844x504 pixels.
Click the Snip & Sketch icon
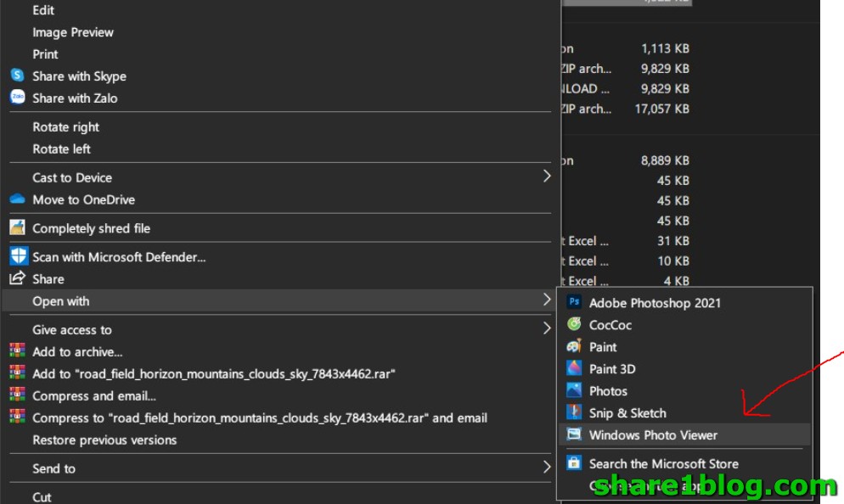pyautogui.click(x=574, y=412)
